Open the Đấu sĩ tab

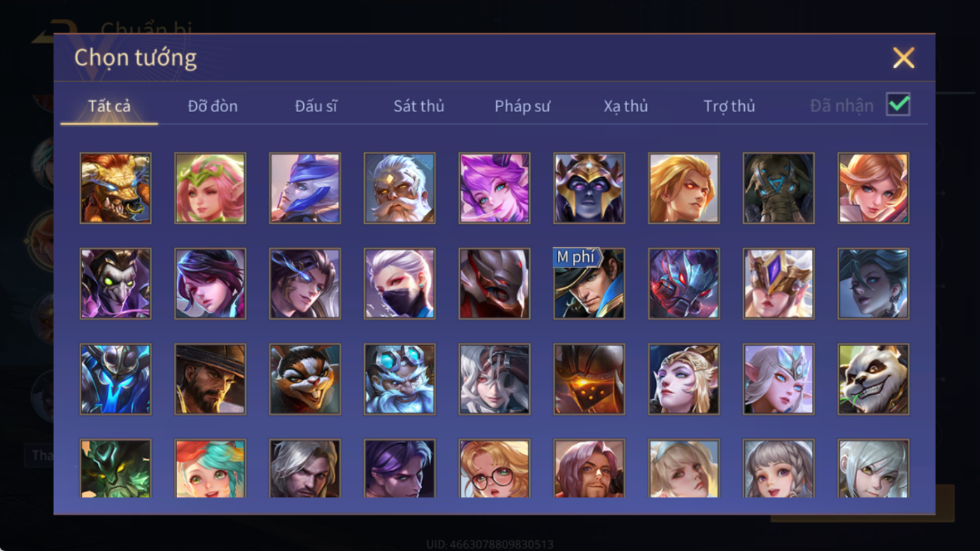[x=316, y=106]
